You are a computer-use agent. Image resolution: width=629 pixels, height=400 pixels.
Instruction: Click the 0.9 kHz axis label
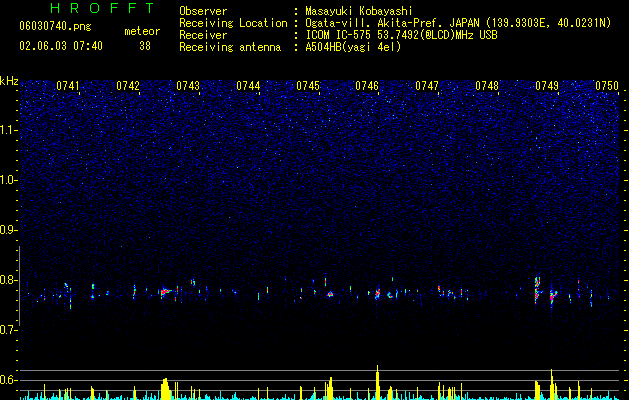pos(8,230)
